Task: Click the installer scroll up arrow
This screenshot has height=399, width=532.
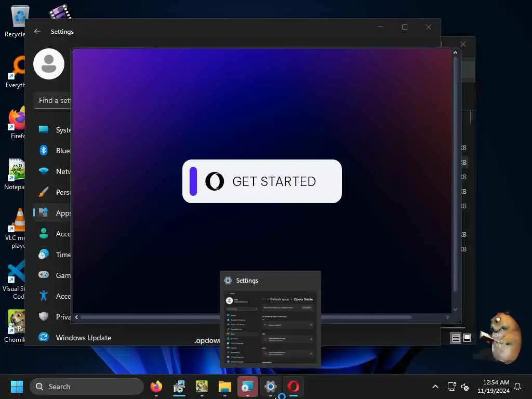Action: pyautogui.click(x=455, y=52)
